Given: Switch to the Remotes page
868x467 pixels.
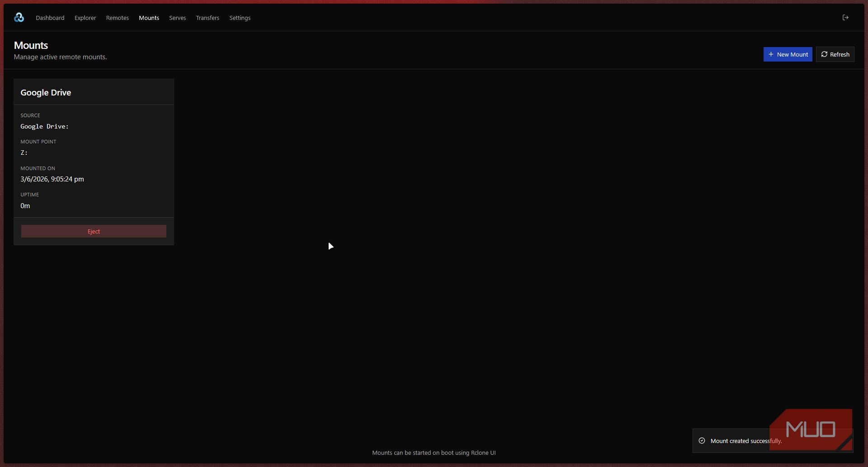Looking at the screenshot, I should [118, 18].
